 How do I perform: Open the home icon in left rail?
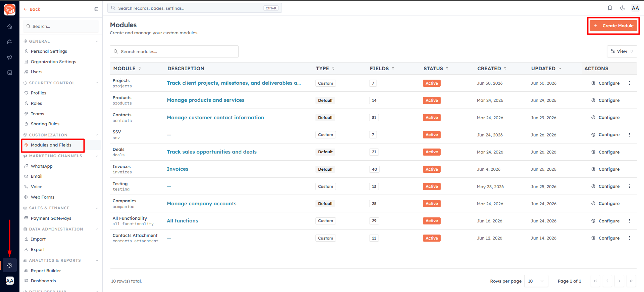[10, 27]
